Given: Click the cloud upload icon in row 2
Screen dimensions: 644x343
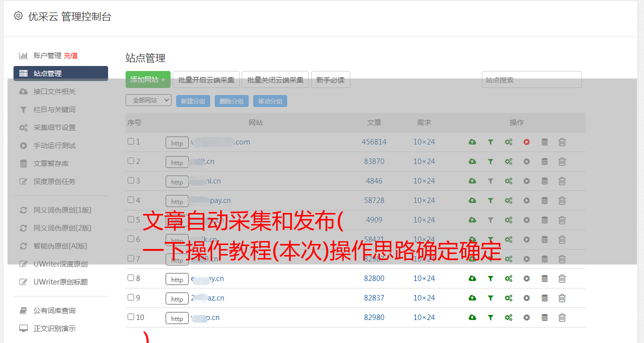Looking at the screenshot, I should pyautogui.click(x=472, y=161).
